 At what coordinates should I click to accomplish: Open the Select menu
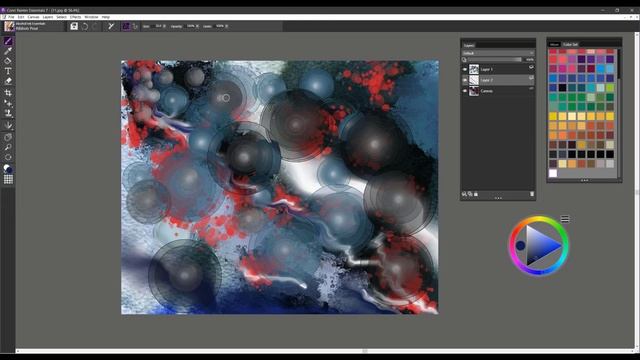tap(61, 17)
